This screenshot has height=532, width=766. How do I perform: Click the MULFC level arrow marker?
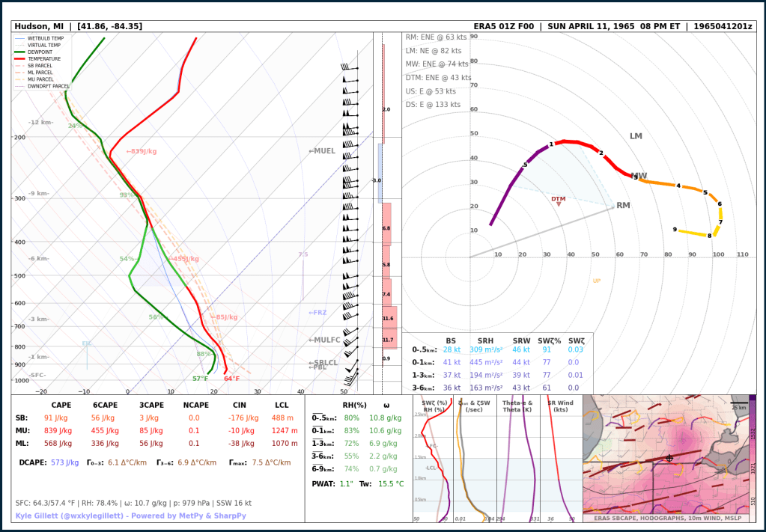(324, 340)
